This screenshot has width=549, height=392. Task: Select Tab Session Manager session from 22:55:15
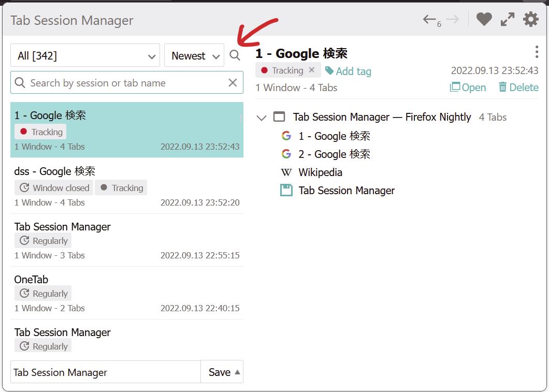click(127, 240)
